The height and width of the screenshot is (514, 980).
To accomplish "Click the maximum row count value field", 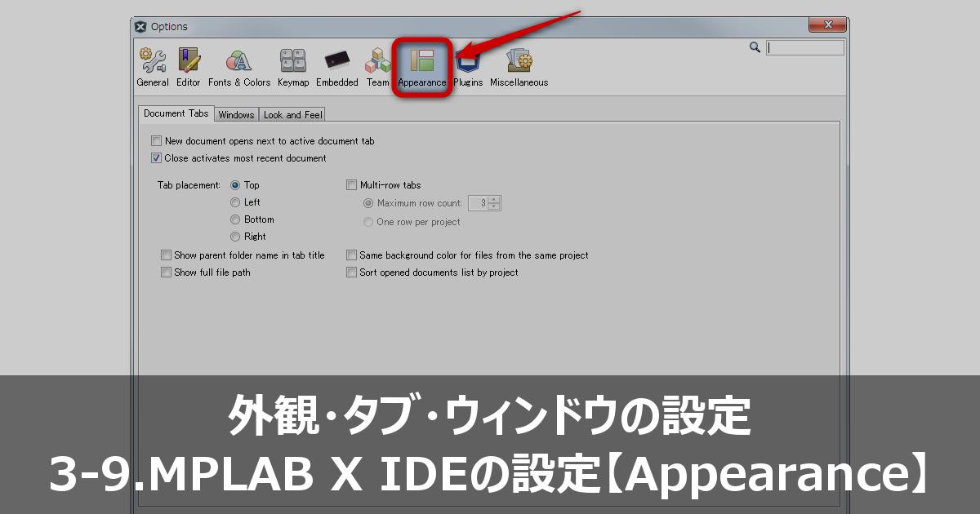I will point(479,203).
